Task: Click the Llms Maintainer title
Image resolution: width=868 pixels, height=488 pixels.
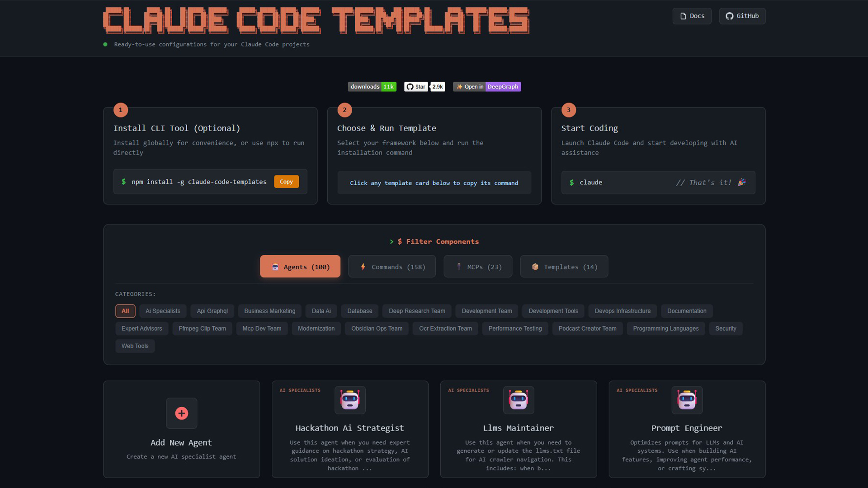Action: (519, 428)
